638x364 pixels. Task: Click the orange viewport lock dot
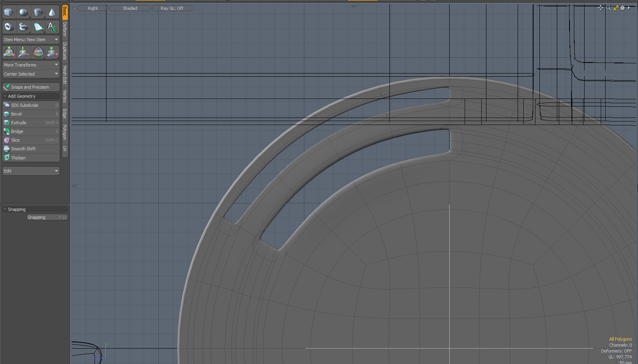click(x=74, y=8)
